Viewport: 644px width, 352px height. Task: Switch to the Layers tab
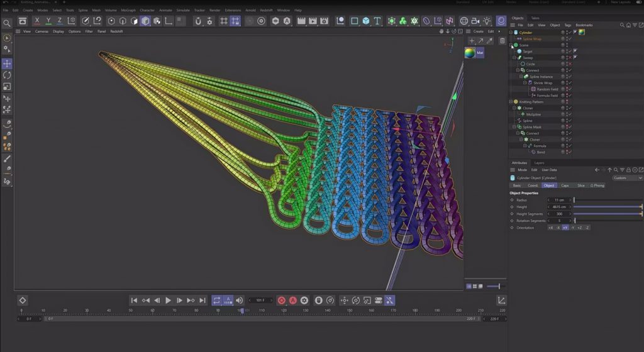point(539,163)
